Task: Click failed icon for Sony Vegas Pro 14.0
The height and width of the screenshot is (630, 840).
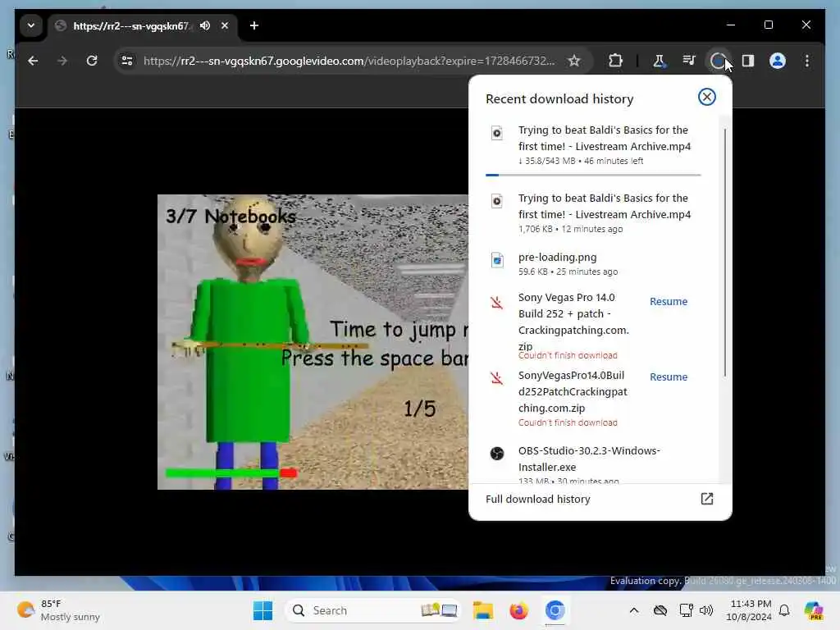Action: point(496,303)
